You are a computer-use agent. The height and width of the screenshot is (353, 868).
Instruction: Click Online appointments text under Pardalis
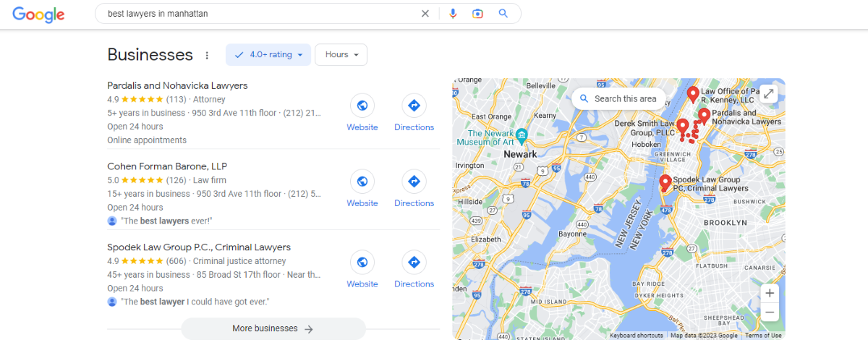click(x=147, y=140)
